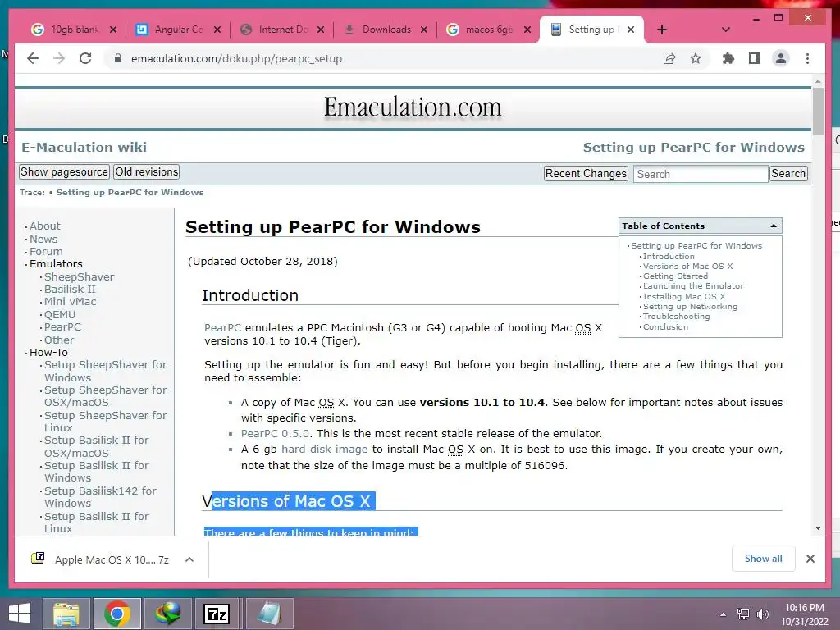
Task: Open the tab search chevron dropdown
Action: click(726, 30)
